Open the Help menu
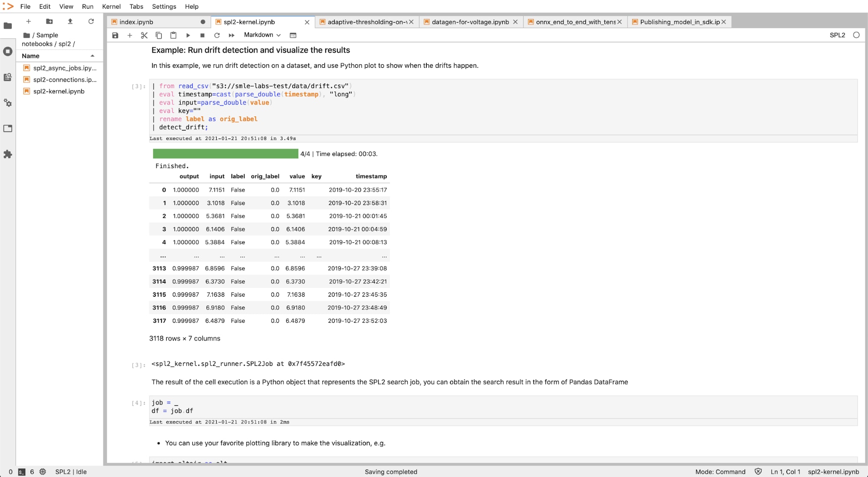The width and height of the screenshot is (868, 477). [191, 7]
